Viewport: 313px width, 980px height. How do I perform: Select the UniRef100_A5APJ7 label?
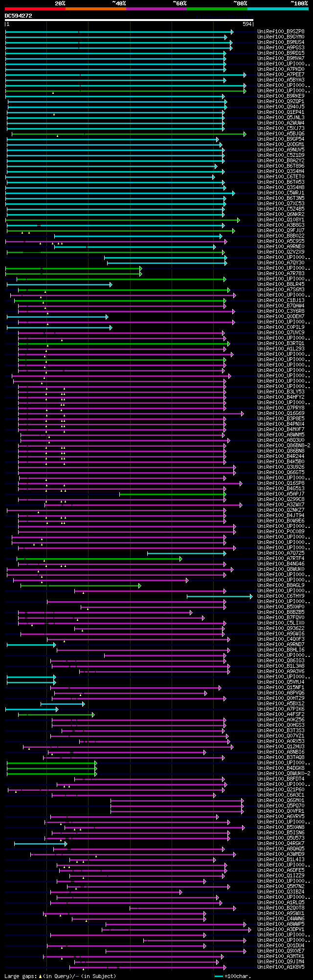[281, 494]
